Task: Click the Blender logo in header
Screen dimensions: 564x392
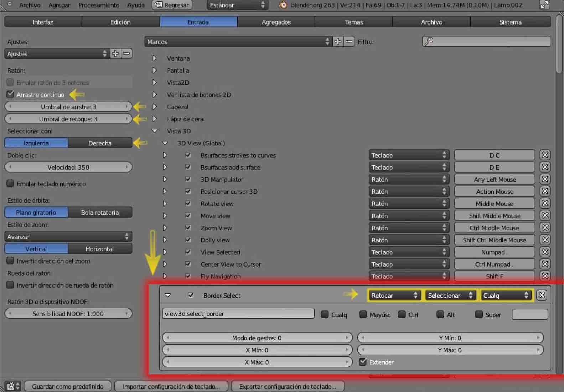Action: coord(283,5)
